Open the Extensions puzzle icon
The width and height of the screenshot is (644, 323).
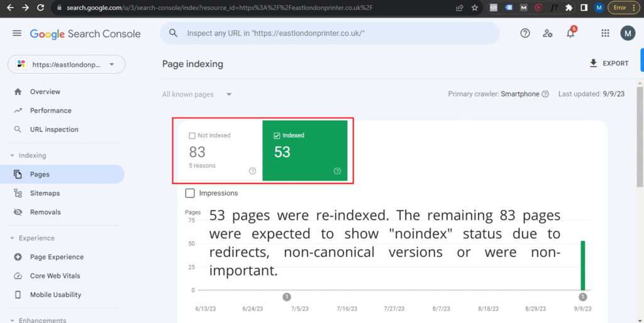click(x=569, y=8)
